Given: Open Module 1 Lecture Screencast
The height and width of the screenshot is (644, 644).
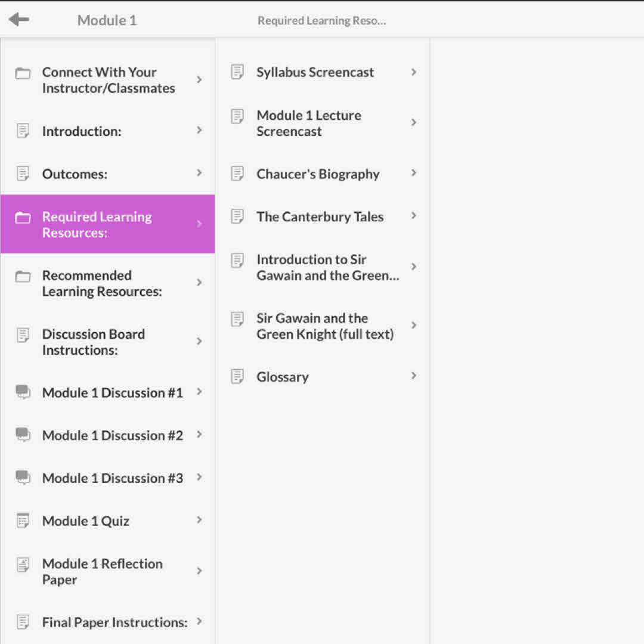Looking at the screenshot, I should (308, 123).
